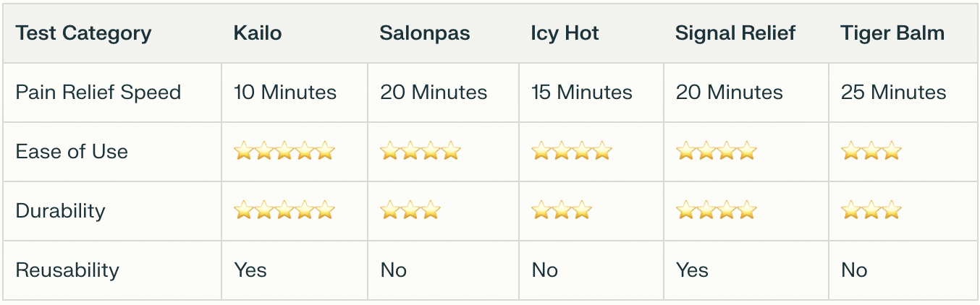Screen dimensions: 980x305
Task: Click Salonpas four-star Ease of Use rating
Action: (421, 151)
